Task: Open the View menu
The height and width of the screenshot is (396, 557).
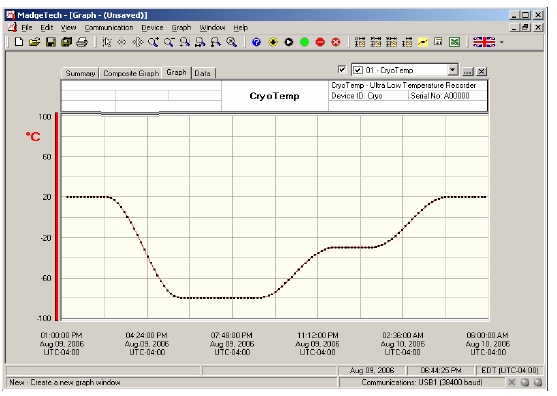Action: (x=68, y=27)
